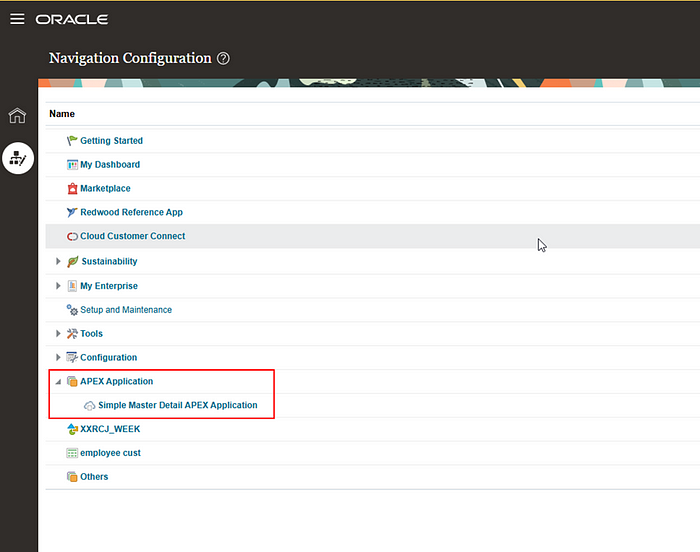
Task: Open Simple Master Detail APEX Application link
Action: point(178,405)
